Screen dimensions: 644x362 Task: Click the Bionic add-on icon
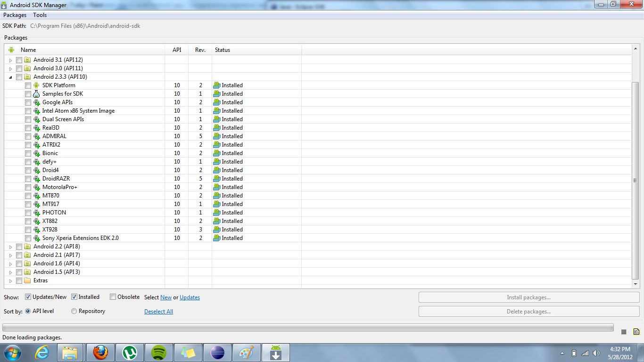(36, 153)
